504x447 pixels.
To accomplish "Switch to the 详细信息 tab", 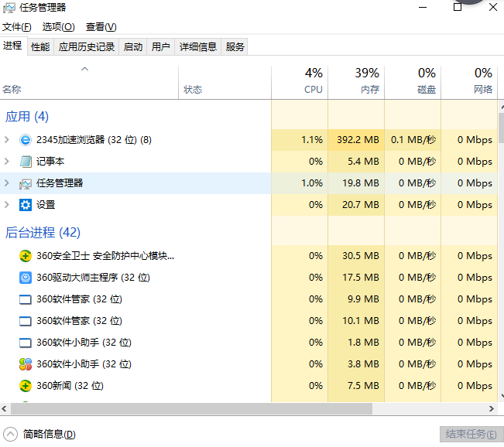I will (198, 47).
